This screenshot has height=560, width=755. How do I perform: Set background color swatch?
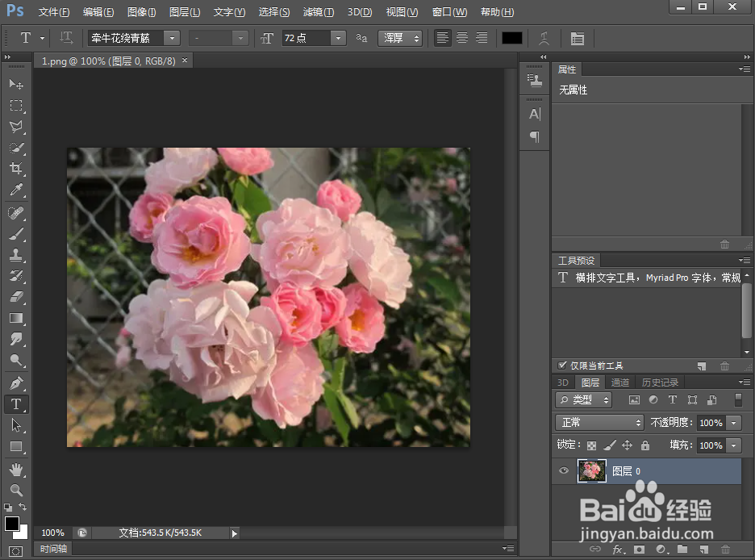coord(23,533)
